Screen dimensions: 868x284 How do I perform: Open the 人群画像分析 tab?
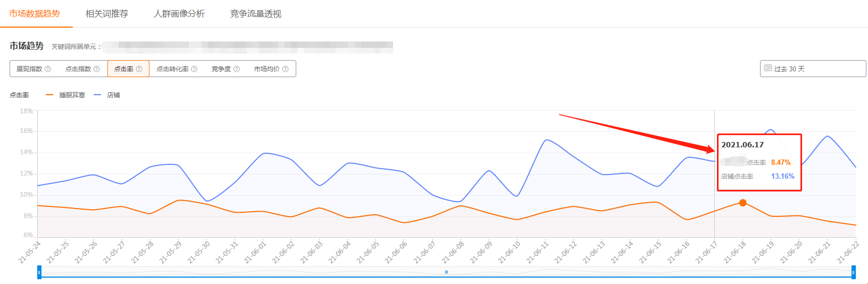click(179, 14)
